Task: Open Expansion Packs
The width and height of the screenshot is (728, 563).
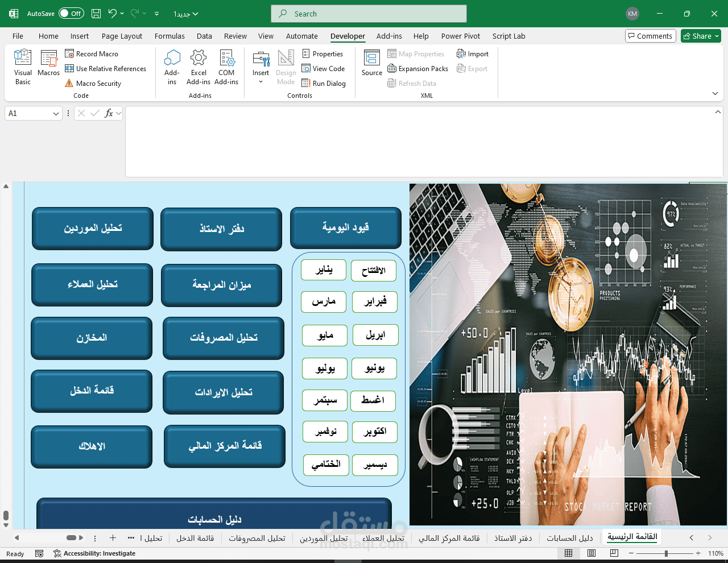Action: pyautogui.click(x=418, y=68)
